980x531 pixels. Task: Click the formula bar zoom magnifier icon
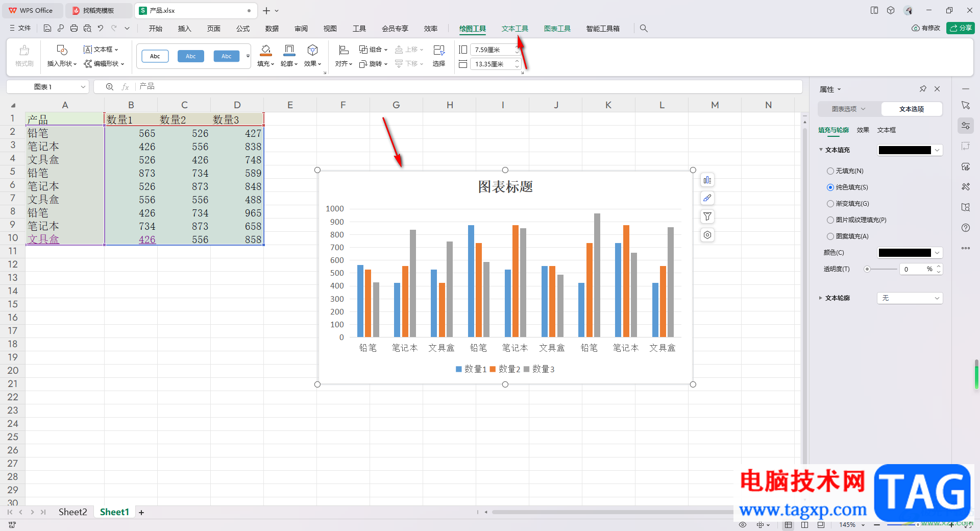coord(110,87)
